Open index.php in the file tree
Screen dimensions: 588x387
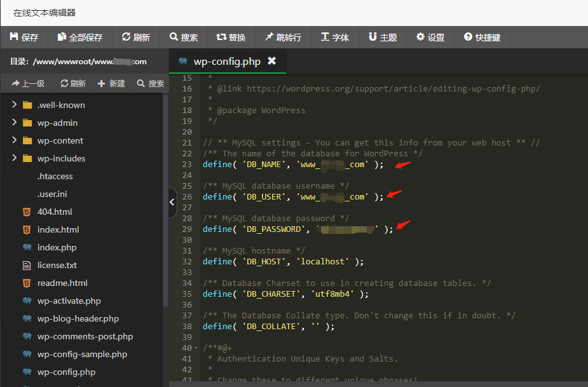pyautogui.click(x=57, y=247)
